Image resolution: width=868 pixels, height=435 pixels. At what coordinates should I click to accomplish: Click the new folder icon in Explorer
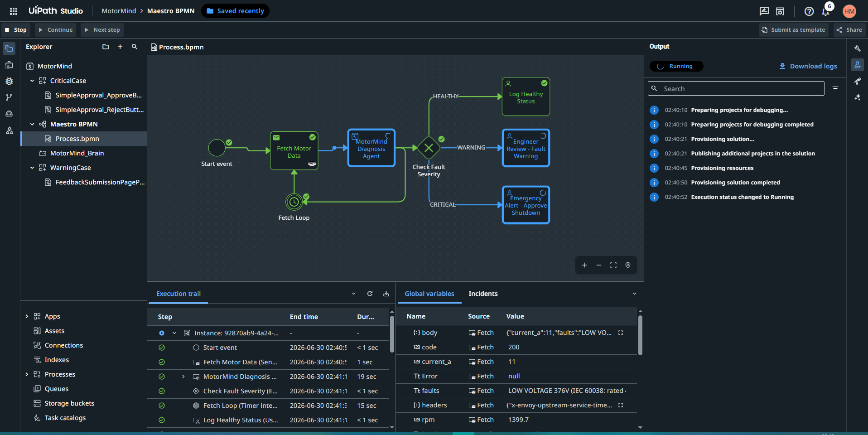tap(106, 47)
